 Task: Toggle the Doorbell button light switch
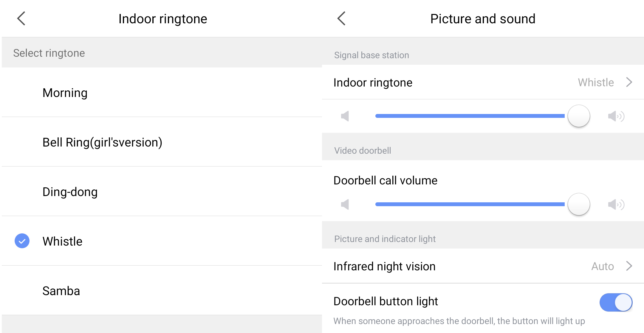click(616, 302)
